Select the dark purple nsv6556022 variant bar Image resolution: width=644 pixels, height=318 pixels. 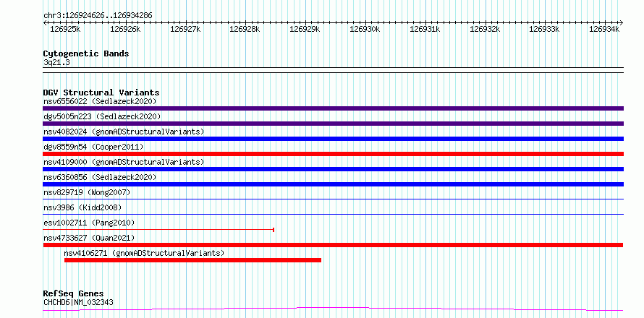pos(333,108)
